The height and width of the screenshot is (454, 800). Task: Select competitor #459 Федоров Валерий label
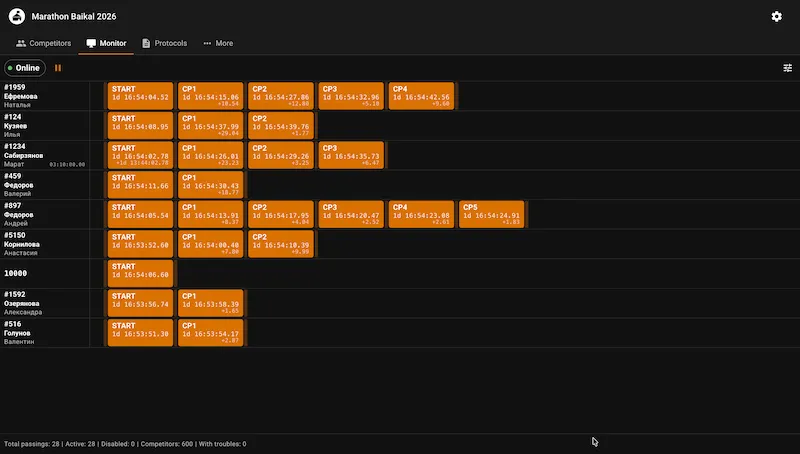(x=45, y=185)
